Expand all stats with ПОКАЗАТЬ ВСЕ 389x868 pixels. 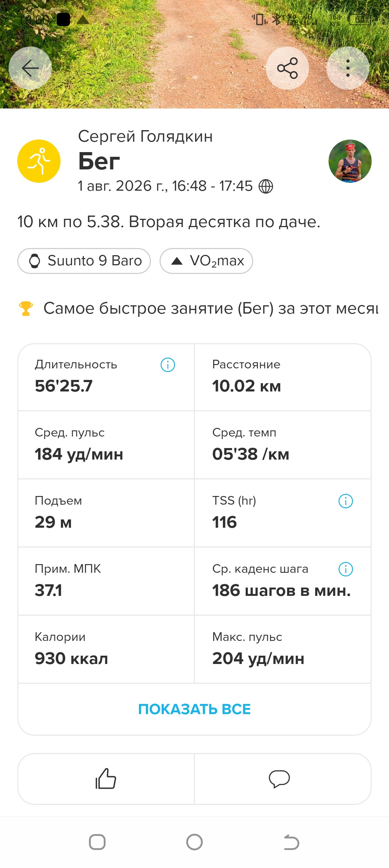tap(194, 709)
